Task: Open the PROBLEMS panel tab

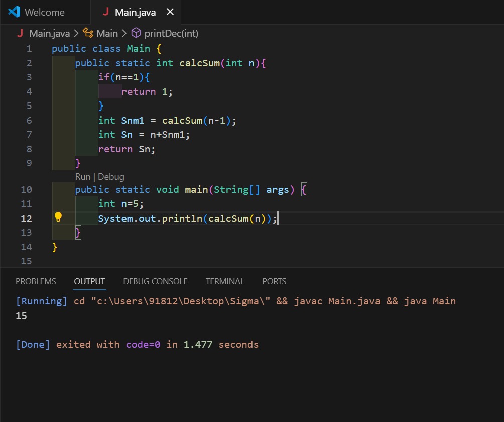Action: (36, 281)
